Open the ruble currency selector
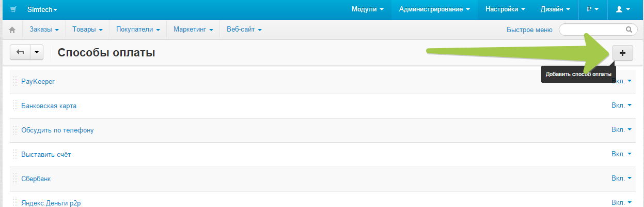644x207 pixels. point(592,9)
